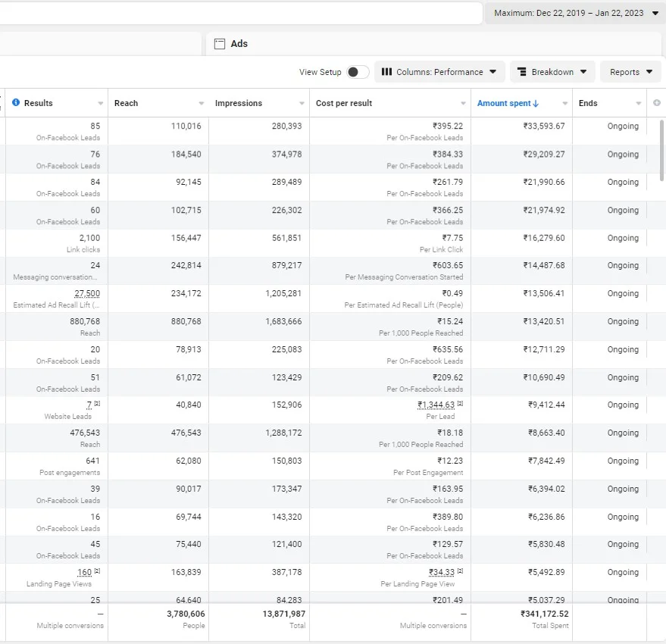Open the Amount spent column menu arrow
Viewport: 666px width, 644px height.
pyautogui.click(x=565, y=103)
